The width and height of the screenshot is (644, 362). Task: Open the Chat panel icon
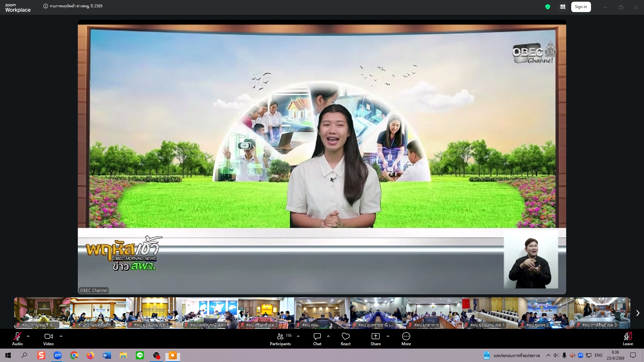(x=317, y=336)
